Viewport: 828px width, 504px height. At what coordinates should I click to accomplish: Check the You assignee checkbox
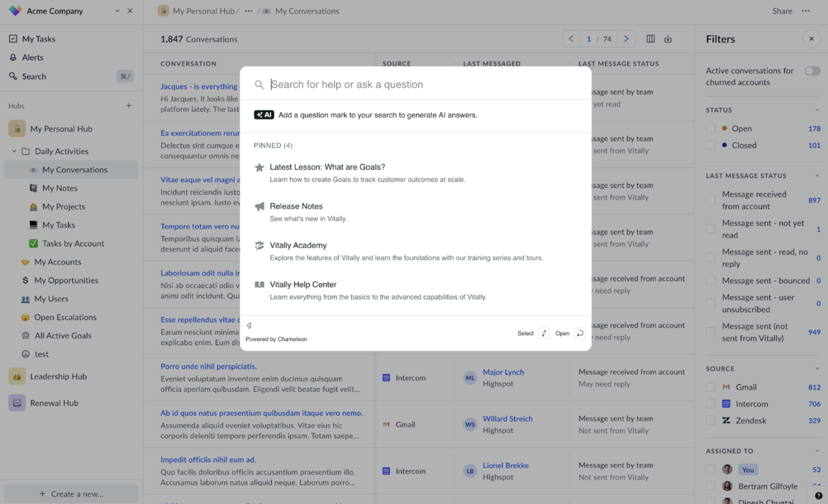(x=710, y=469)
